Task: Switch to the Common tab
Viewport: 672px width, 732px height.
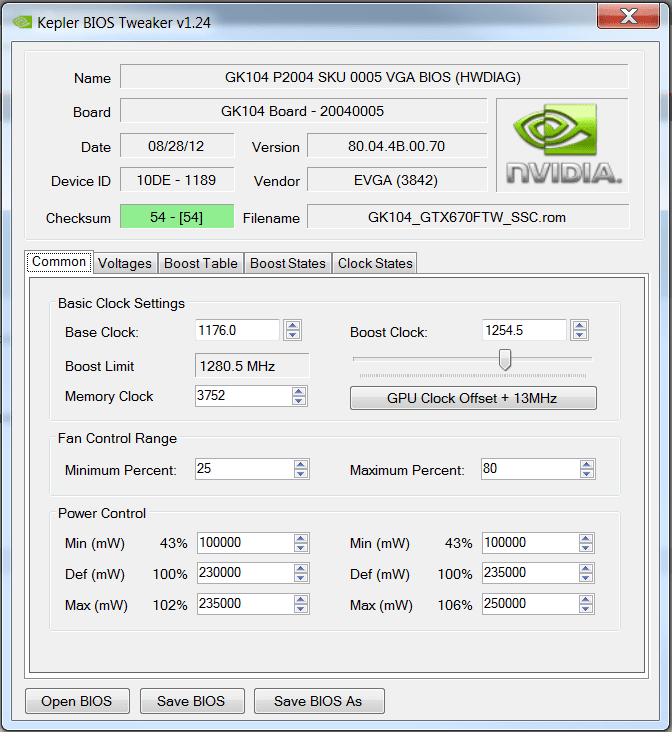Action: 59,262
